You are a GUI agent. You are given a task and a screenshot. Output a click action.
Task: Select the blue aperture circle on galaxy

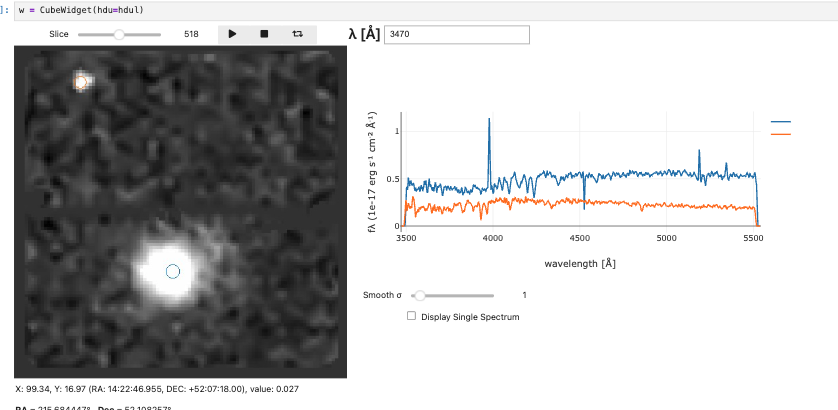[x=173, y=272]
